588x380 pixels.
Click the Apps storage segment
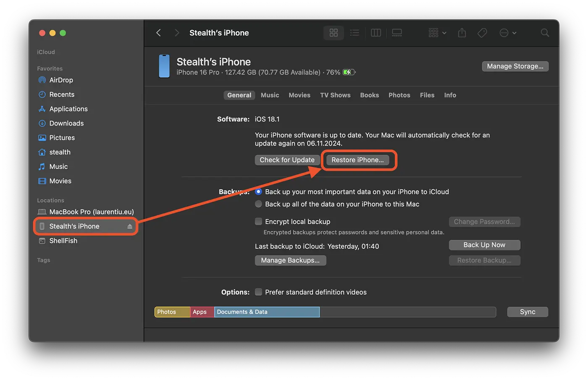pos(202,312)
